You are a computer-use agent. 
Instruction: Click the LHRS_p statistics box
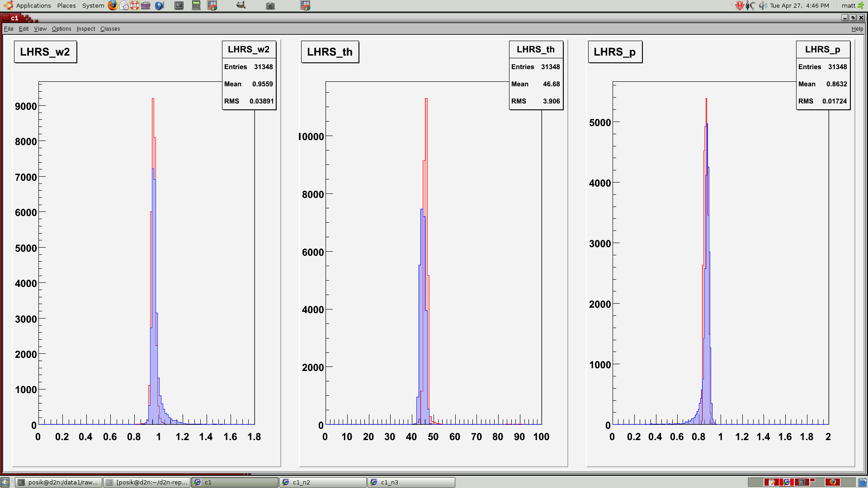click(823, 75)
